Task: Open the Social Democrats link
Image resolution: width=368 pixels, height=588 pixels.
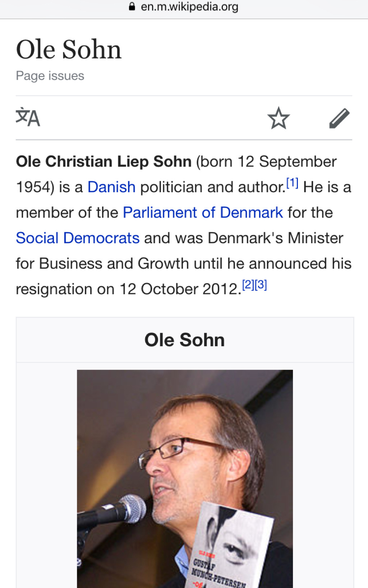Action: coord(78,238)
